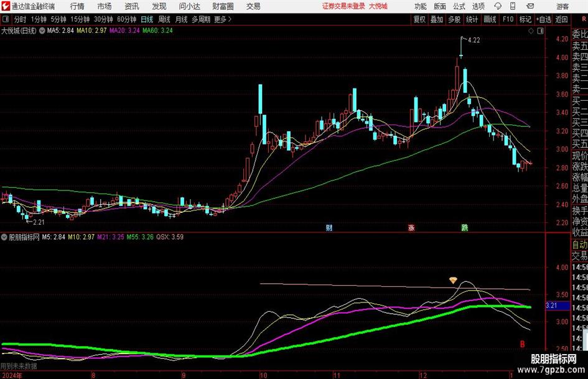
Task: Open the mobile phone icon
Action: click(513, 6)
